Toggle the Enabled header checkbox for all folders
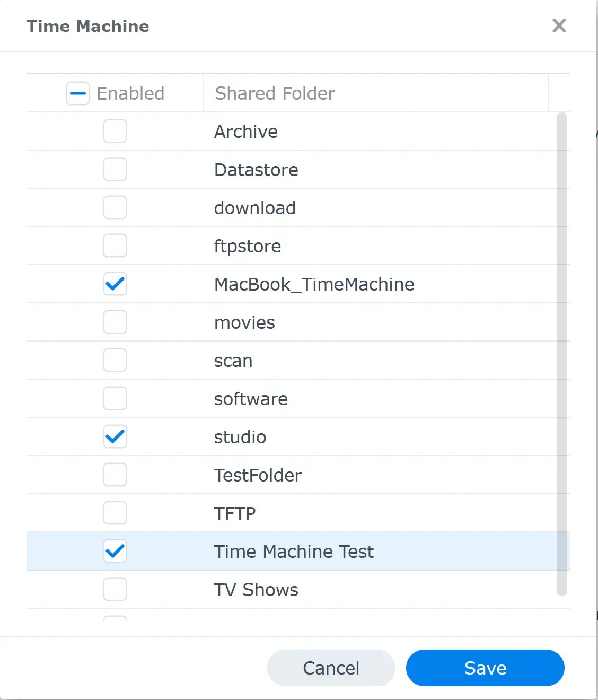 [x=77, y=93]
